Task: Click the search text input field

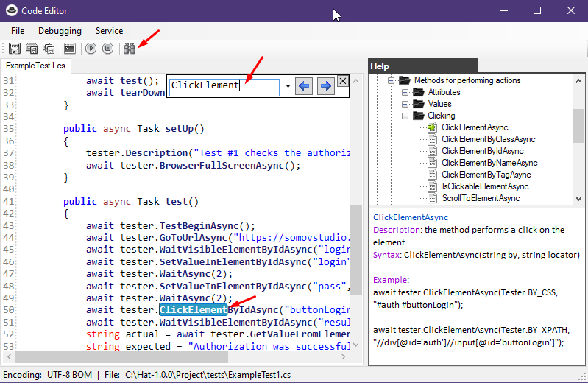Action: [x=223, y=85]
